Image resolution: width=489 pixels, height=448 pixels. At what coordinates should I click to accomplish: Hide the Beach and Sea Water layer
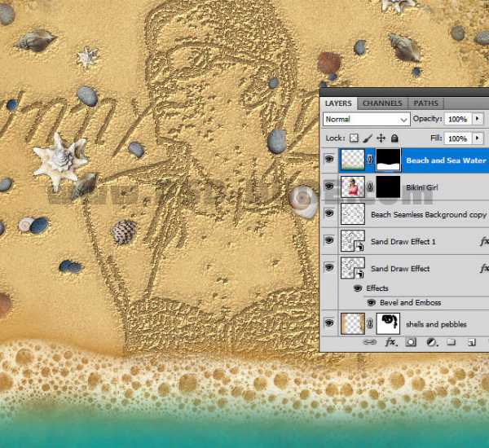pyautogui.click(x=329, y=160)
